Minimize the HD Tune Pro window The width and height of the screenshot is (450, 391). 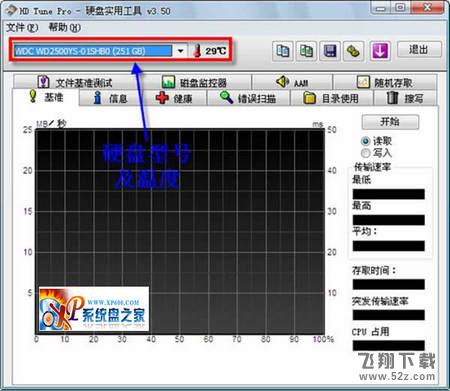coord(382,8)
